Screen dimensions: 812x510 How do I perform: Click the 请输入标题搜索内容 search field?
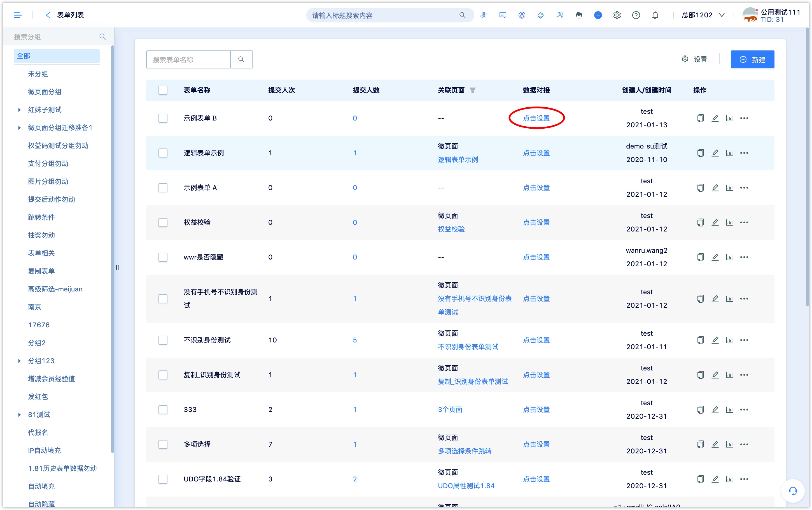[384, 15]
